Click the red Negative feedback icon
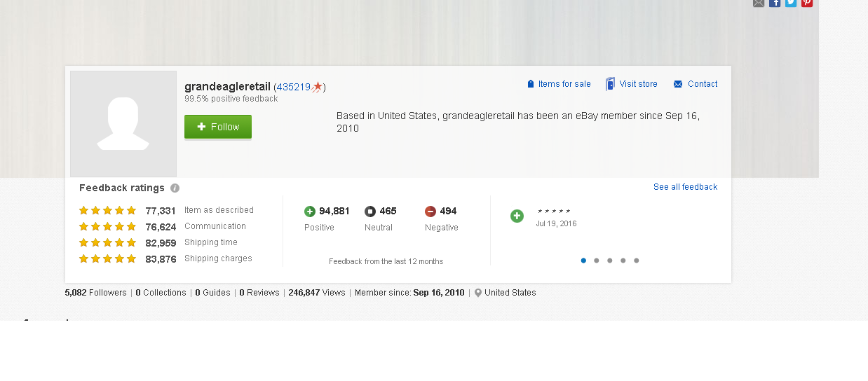Image resolution: width=868 pixels, height=381 pixels. (430, 212)
